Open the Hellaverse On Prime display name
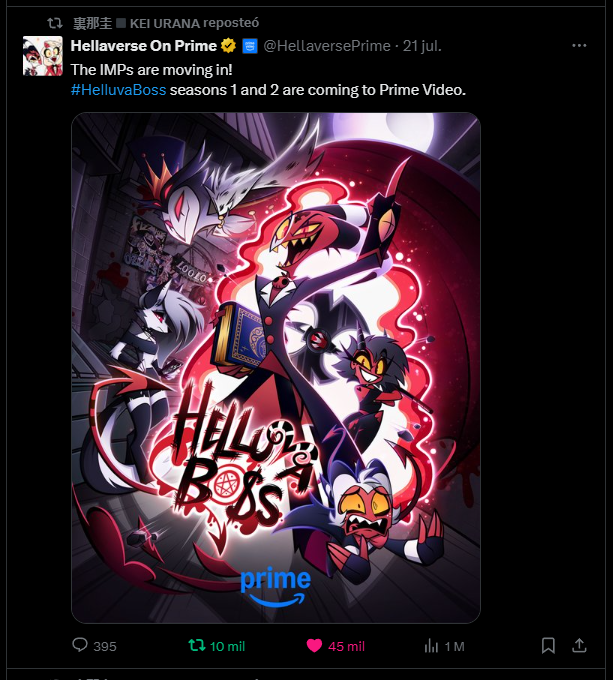The image size is (613, 680). (x=144, y=46)
